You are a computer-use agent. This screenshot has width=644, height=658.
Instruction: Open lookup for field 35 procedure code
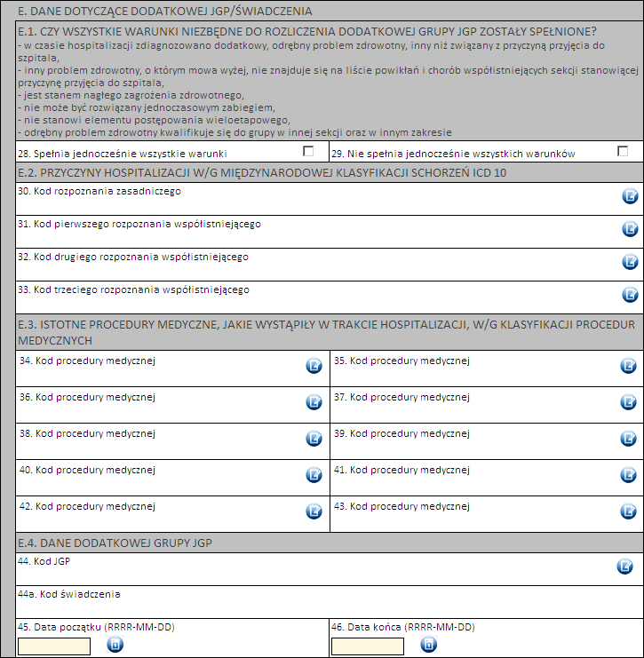pyautogui.click(x=629, y=366)
